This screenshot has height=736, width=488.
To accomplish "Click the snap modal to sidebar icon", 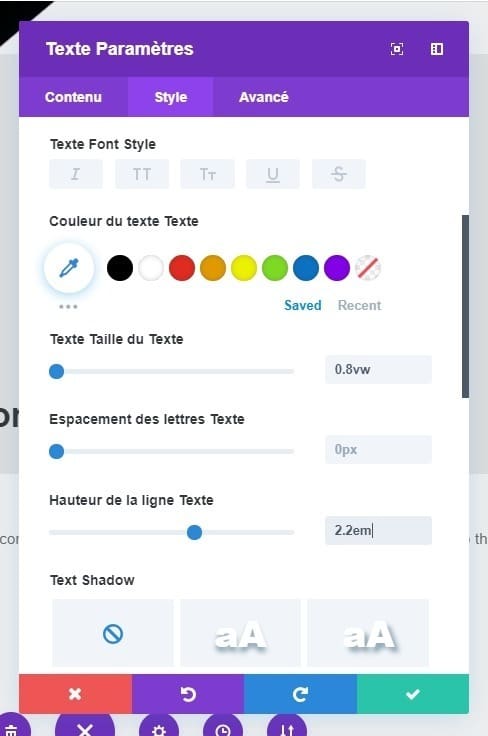I will [437, 49].
